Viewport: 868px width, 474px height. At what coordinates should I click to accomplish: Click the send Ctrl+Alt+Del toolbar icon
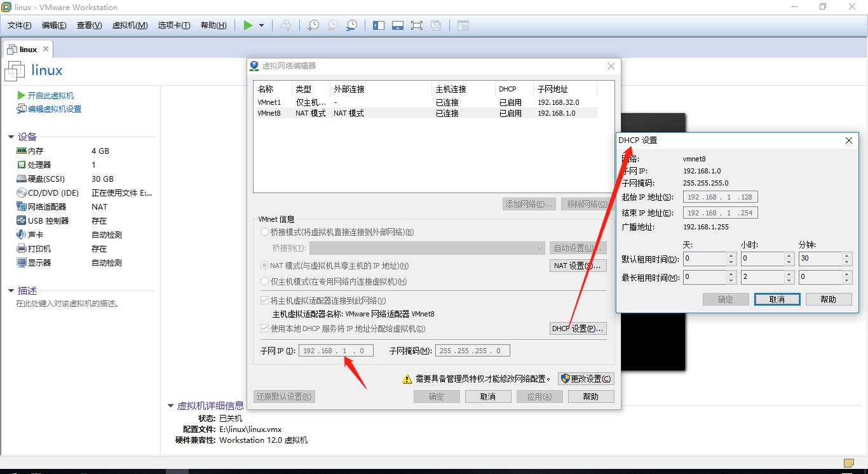(287, 25)
